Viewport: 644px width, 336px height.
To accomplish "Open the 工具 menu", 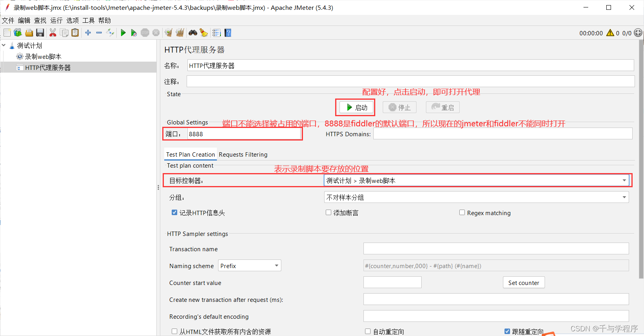I will [x=88, y=20].
